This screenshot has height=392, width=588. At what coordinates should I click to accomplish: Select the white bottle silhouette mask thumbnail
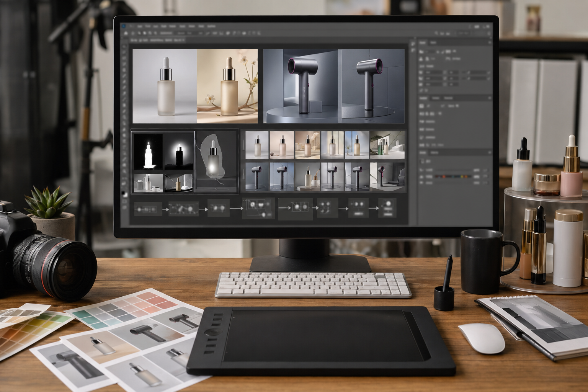148,152
